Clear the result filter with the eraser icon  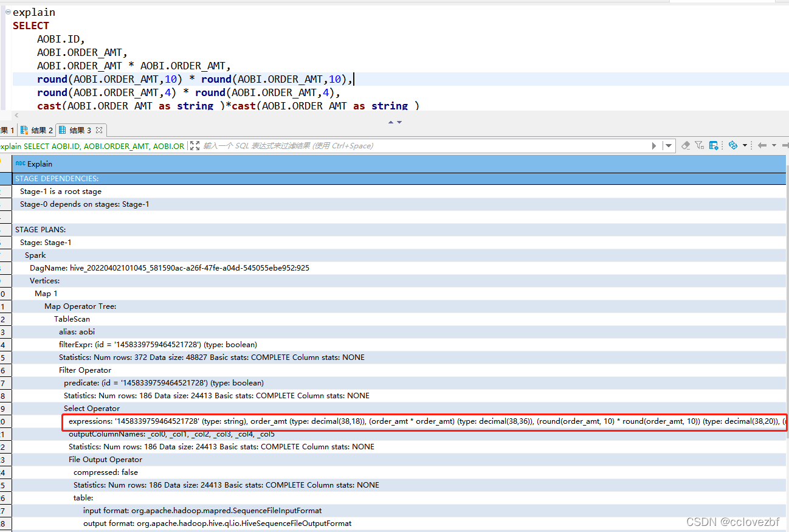687,145
